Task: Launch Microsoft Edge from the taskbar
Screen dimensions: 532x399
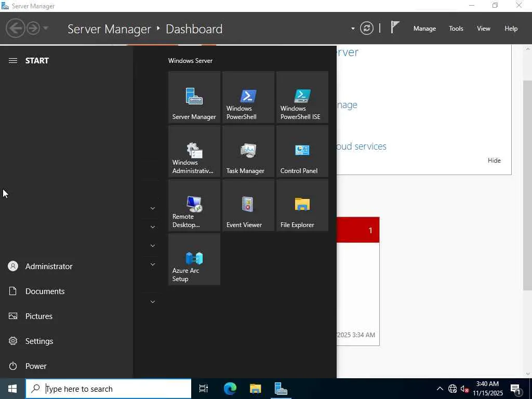Action: point(230,389)
